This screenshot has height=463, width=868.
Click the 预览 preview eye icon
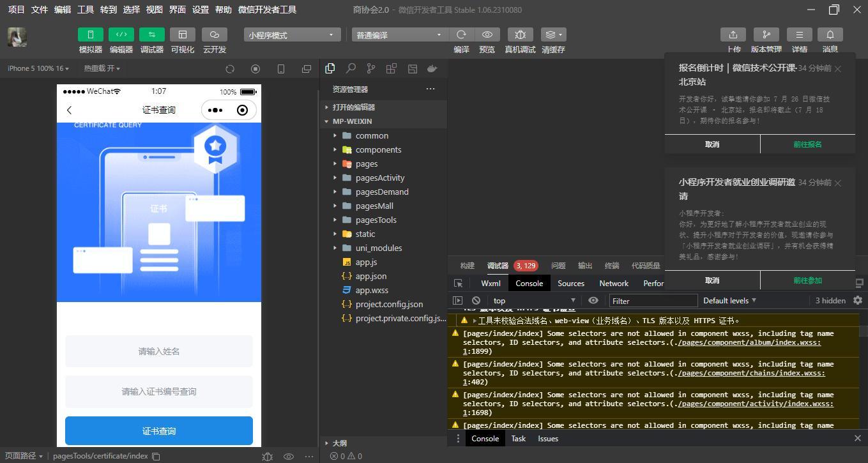487,34
